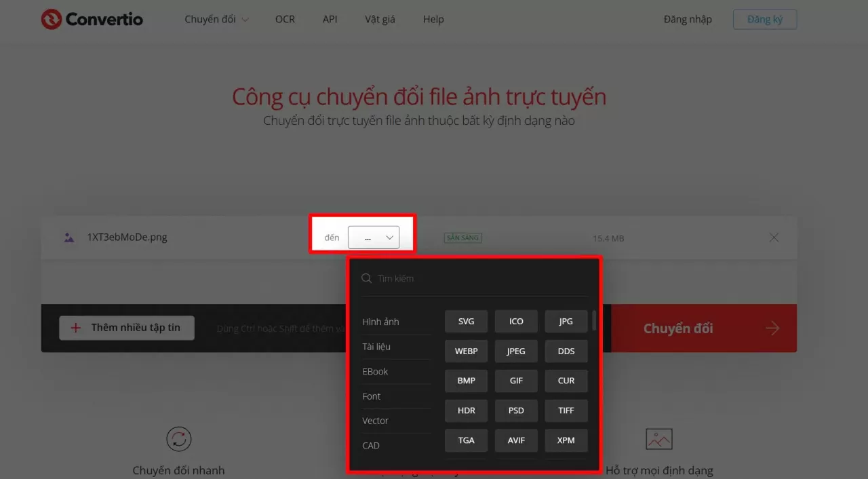The width and height of the screenshot is (868, 479).
Task: Open the OCR menu item
Action: pos(285,19)
